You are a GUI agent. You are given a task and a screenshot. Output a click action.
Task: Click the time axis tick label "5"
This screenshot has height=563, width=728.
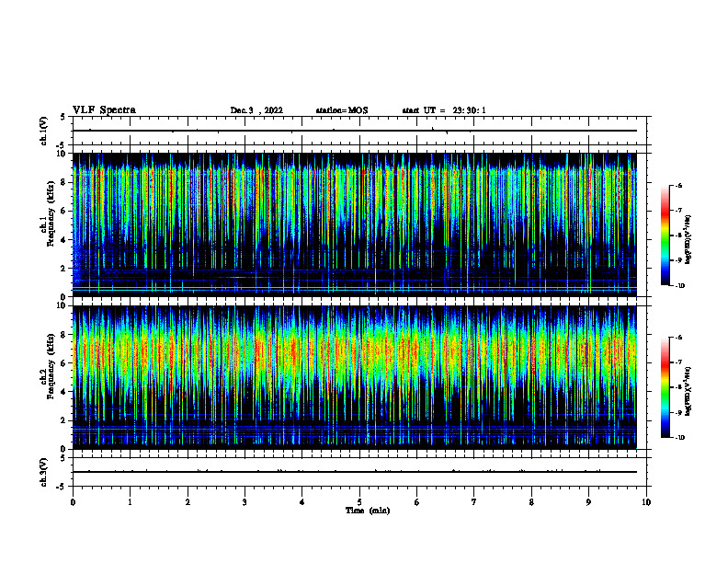click(x=359, y=502)
